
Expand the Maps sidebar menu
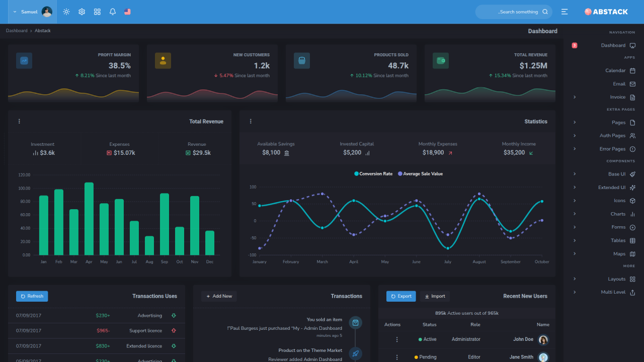pyautogui.click(x=604, y=254)
